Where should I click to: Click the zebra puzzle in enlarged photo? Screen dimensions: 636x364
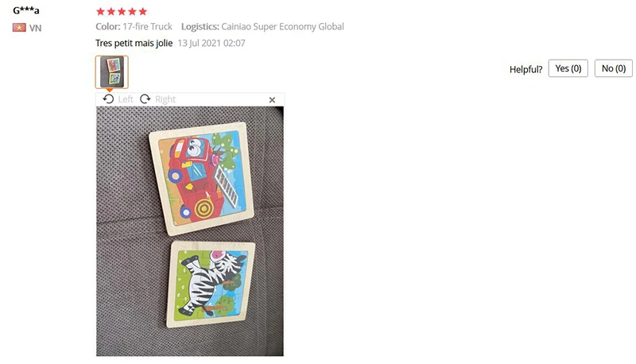pyautogui.click(x=211, y=285)
